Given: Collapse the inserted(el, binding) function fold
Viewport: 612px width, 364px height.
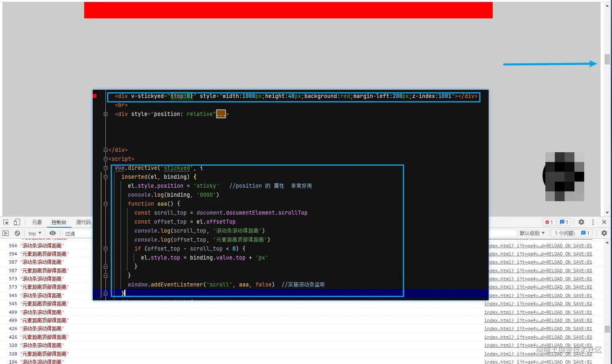Looking at the screenshot, I should (x=105, y=177).
